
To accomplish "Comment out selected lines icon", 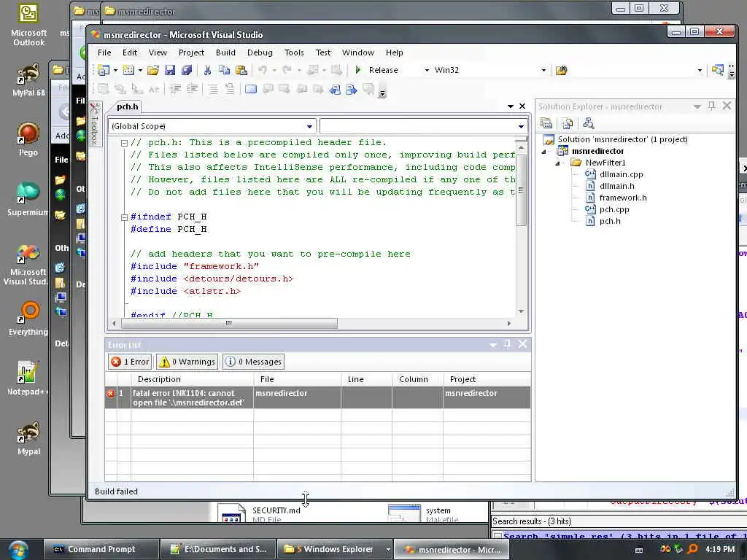I will tap(213, 88).
